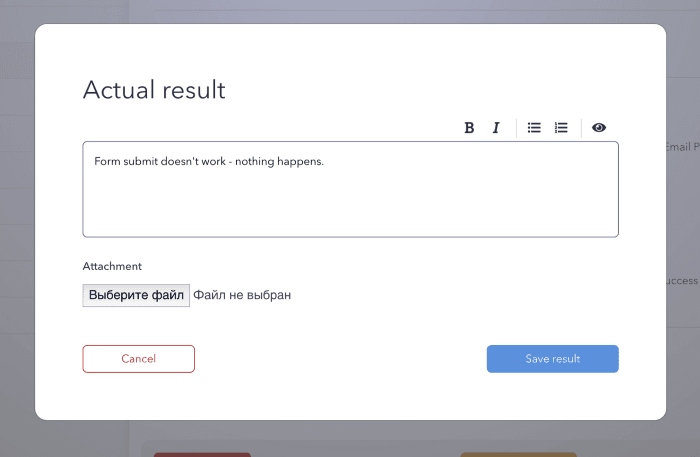Cancel the Actual result dialog
This screenshot has width=700, height=457.
[138, 359]
